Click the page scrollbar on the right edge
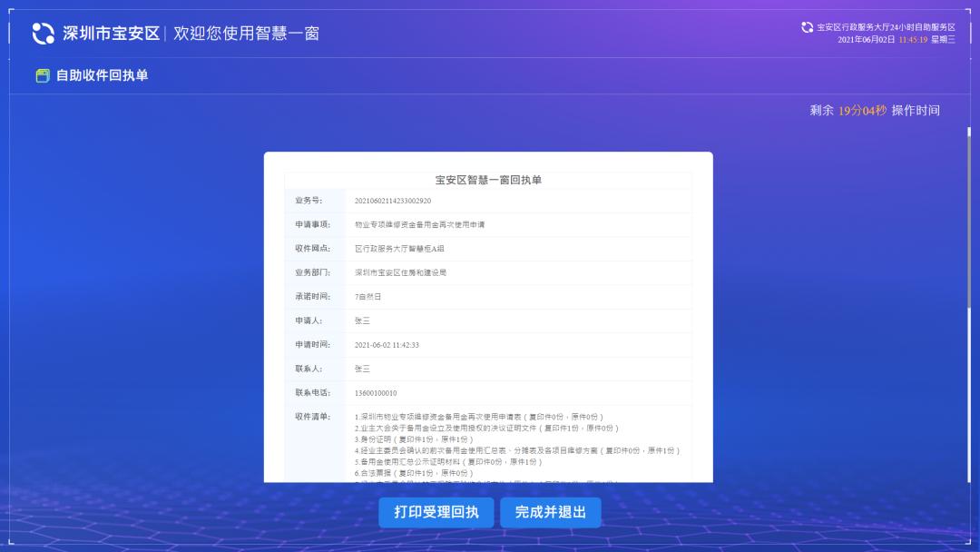This screenshot has width=980, height=552. 968,218
